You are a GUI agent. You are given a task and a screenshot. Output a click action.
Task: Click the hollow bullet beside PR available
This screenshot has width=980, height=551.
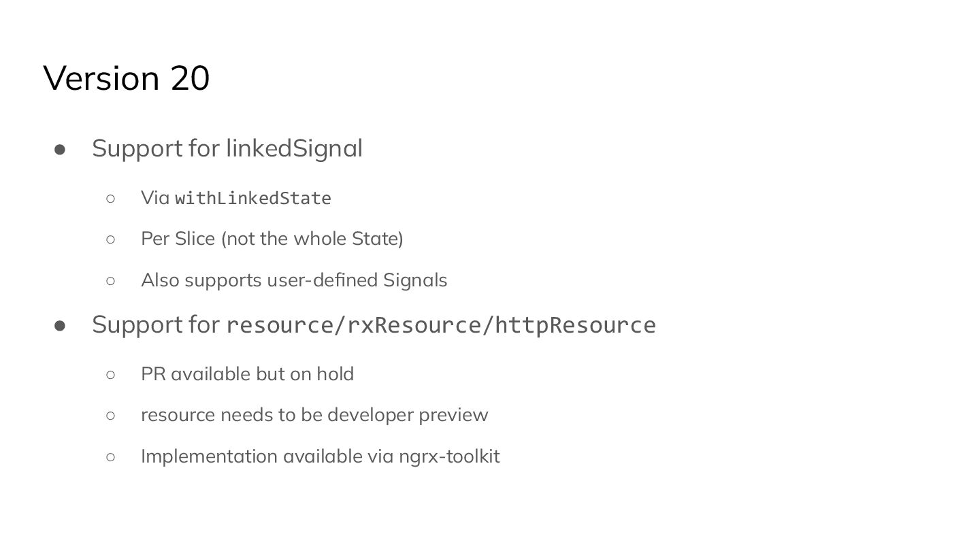pyautogui.click(x=111, y=374)
